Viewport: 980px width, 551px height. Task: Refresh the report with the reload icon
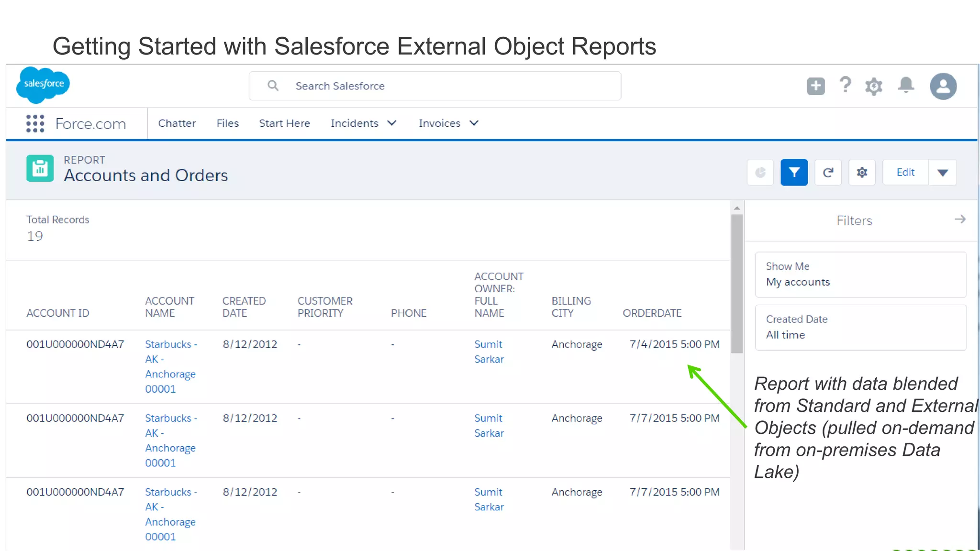(x=828, y=172)
